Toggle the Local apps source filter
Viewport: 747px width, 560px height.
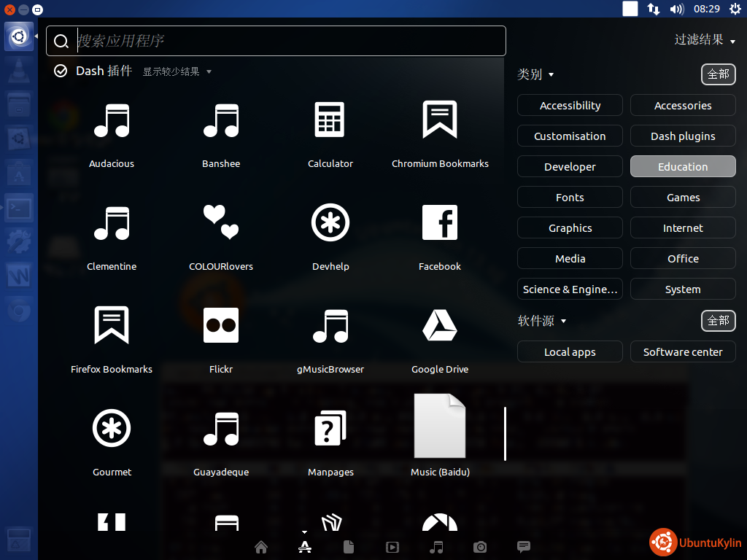click(x=570, y=352)
